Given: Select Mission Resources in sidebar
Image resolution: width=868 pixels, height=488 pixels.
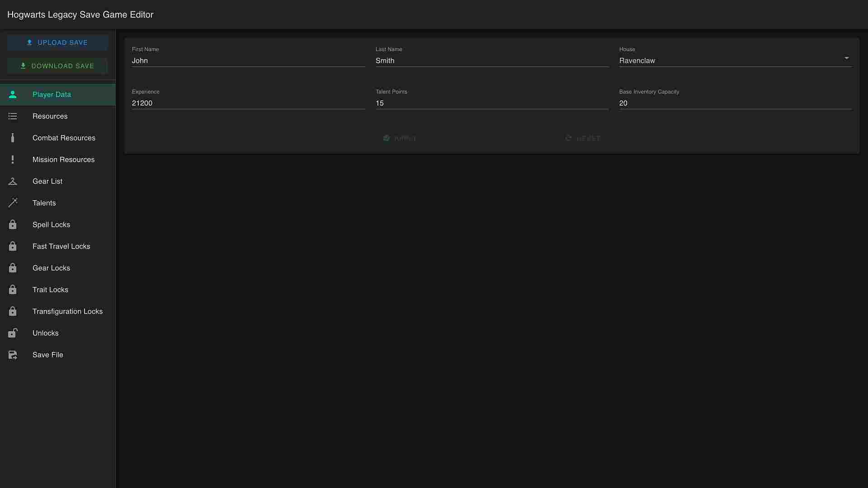Looking at the screenshot, I should coord(58,160).
